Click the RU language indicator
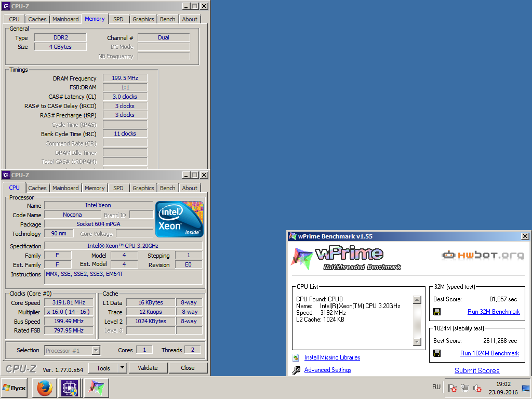The height and width of the screenshot is (399, 532). point(436,387)
